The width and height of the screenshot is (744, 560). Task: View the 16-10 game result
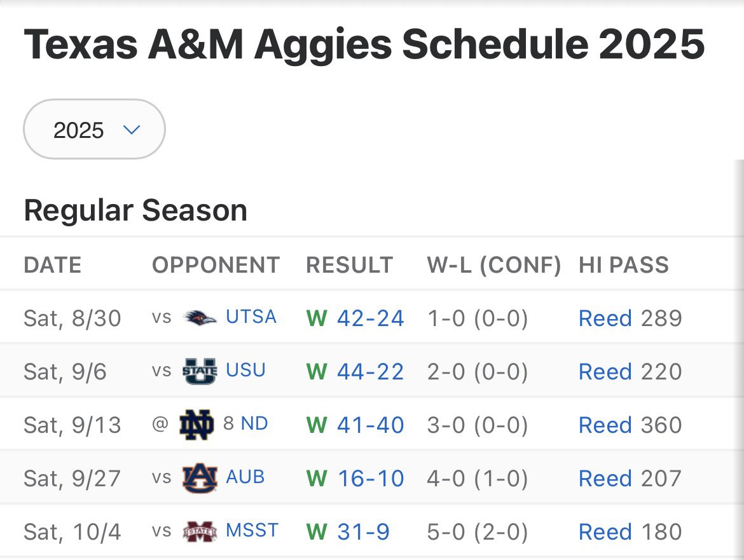[370, 479]
